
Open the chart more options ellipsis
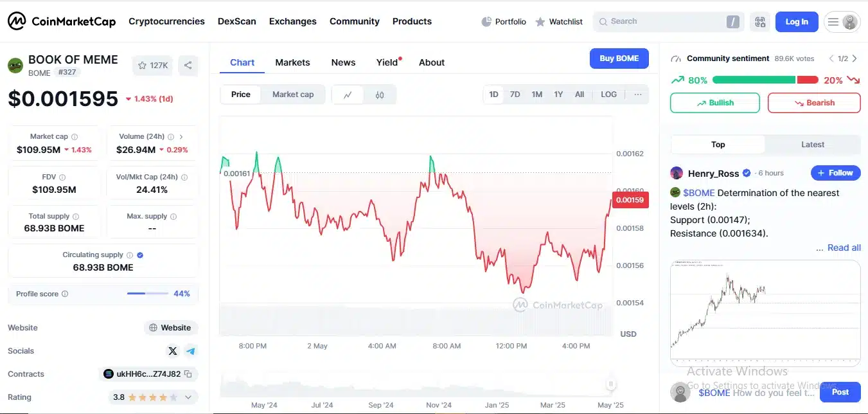click(x=637, y=94)
